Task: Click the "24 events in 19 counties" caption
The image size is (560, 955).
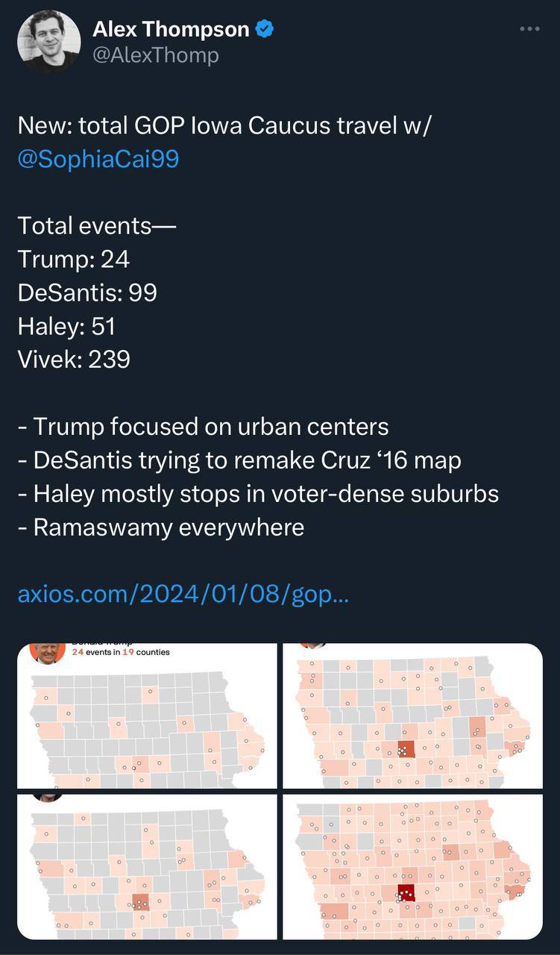Action: [121, 652]
